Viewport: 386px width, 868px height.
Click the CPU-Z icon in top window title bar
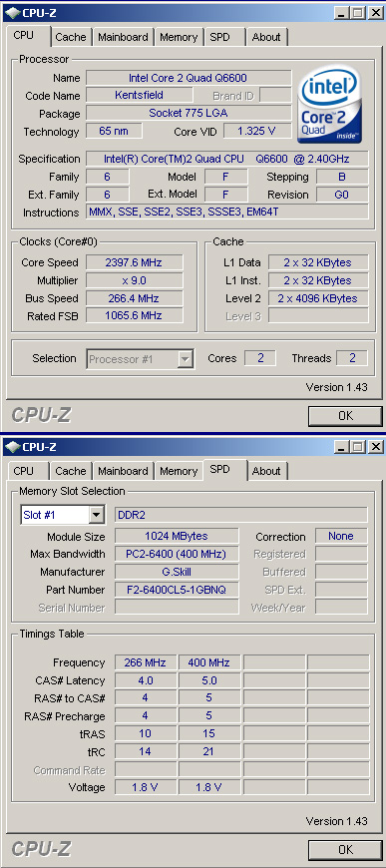pyautogui.click(x=13, y=12)
